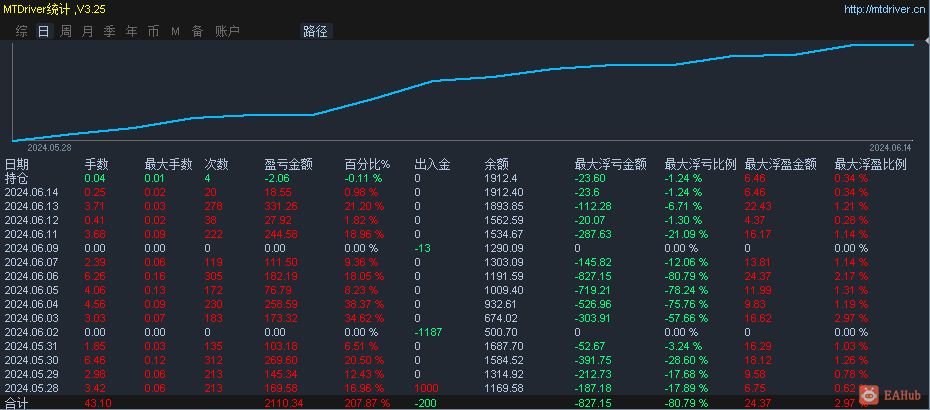Click the 次数 column header
Screen dimensions: 930x410
pos(216,165)
